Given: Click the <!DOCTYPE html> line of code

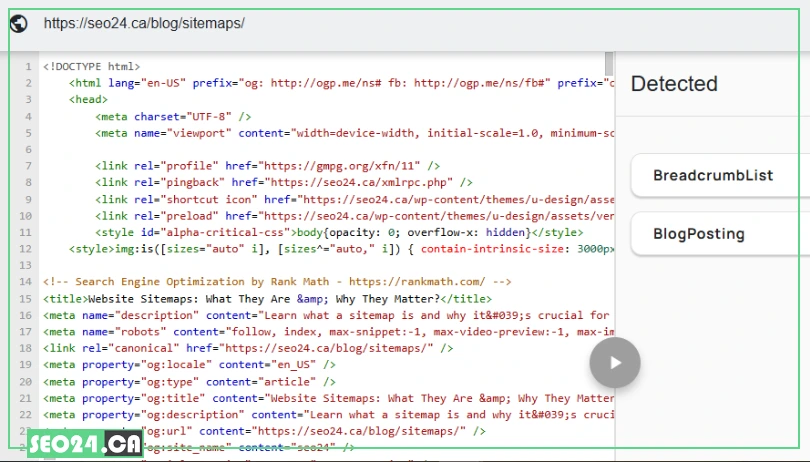Looking at the screenshot, I should 91,67.
